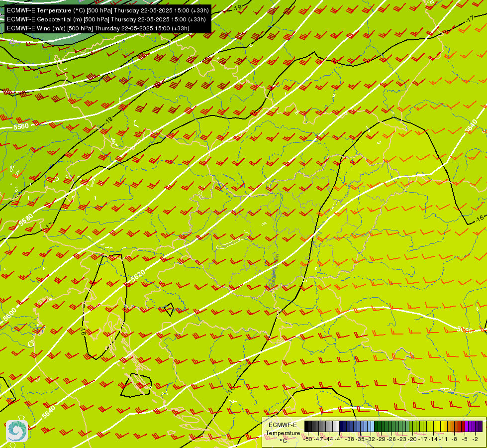Select the ECMWF-E Wind 500 hPa title line
This screenshot has width=487, height=448.
point(98,28)
